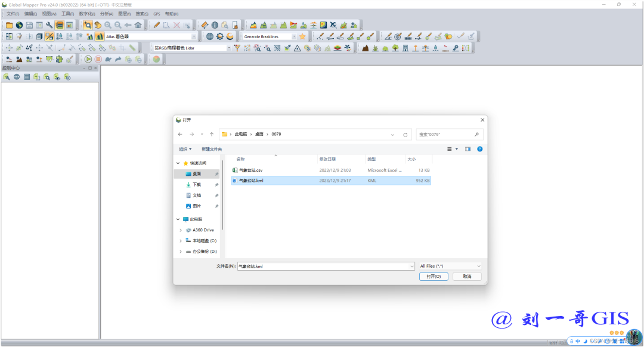
Task: Select the Feature Info tool
Action: coord(215,25)
